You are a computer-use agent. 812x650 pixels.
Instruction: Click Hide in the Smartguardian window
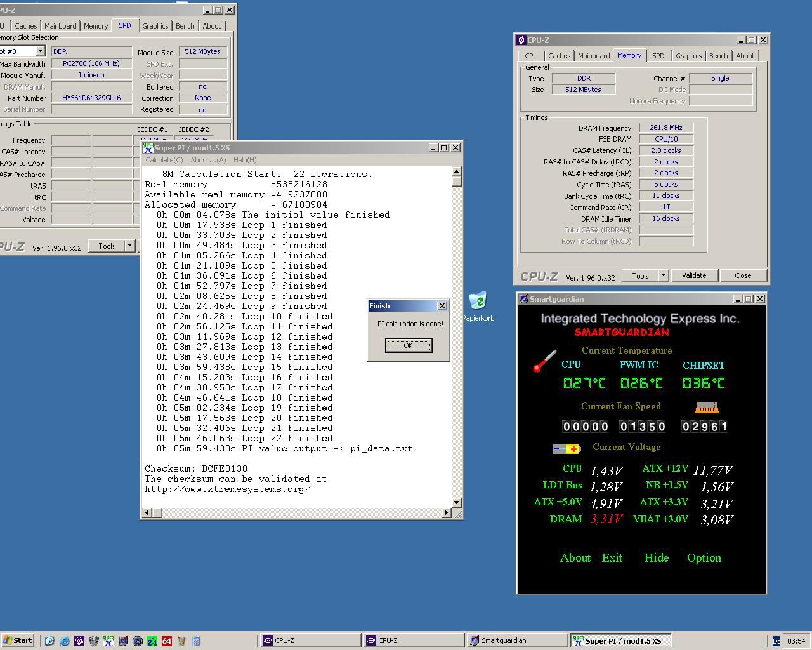click(657, 558)
